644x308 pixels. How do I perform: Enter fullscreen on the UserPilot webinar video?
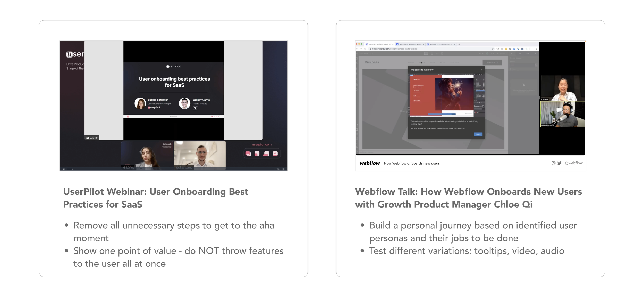point(283,169)
